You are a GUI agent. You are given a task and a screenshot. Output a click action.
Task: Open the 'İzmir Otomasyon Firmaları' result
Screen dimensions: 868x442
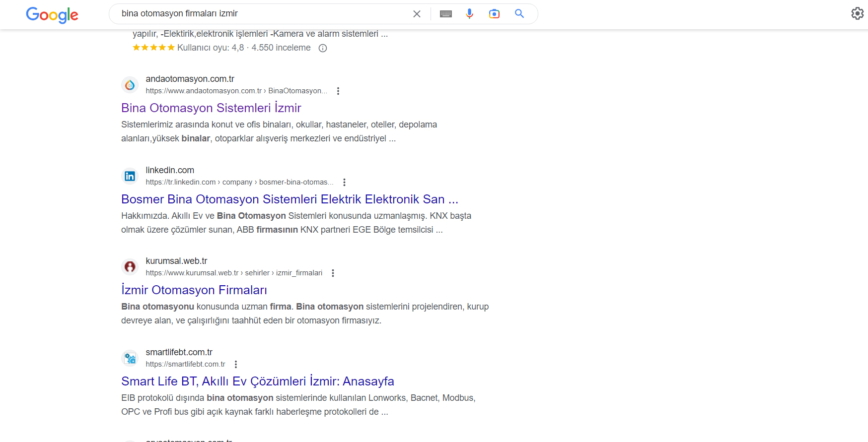point(194,290)
